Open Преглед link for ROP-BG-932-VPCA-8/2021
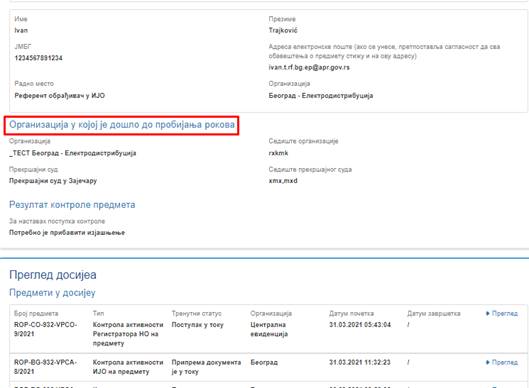The height and width of the screenshot is (388, 529). 502,362
